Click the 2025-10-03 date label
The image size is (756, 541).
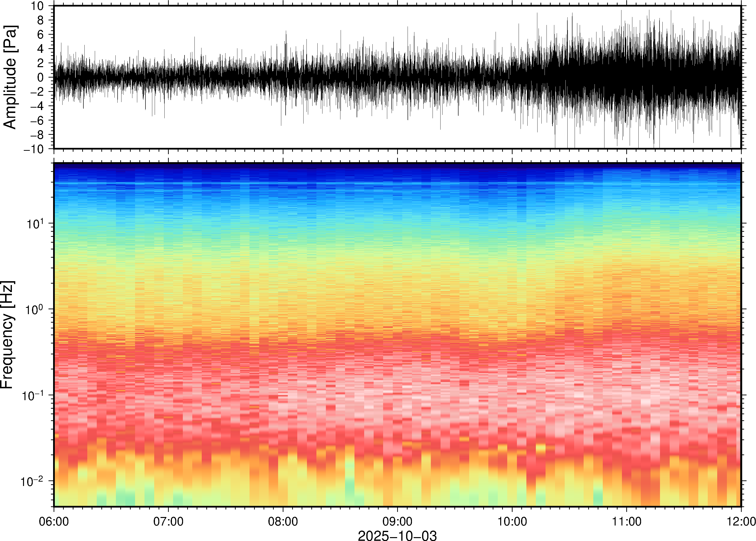397,535
